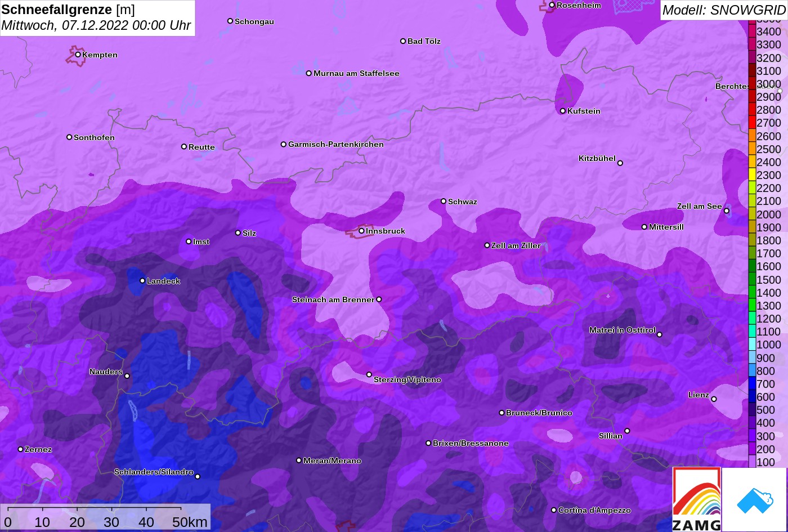Click the Sonthofen marker dot
788x532 pixels.
coord(69,137)
